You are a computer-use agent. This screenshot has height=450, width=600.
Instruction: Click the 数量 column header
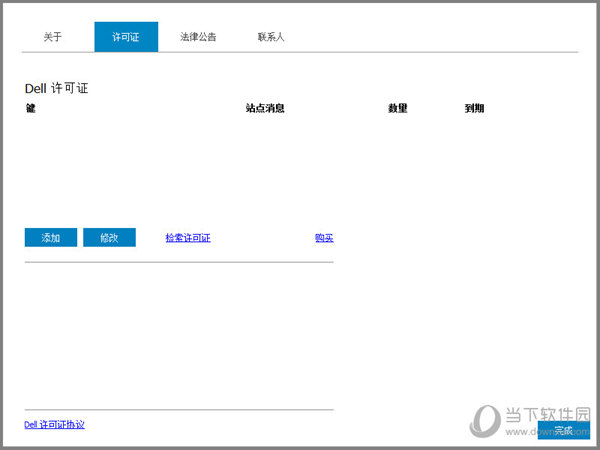coord(398,108)
